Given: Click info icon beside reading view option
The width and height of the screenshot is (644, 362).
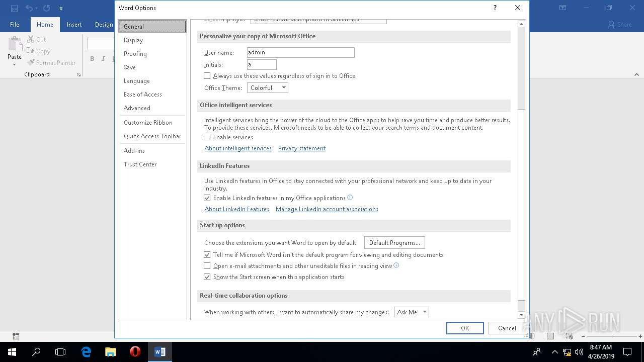Looking at the screenshot, I should point(396,265).
